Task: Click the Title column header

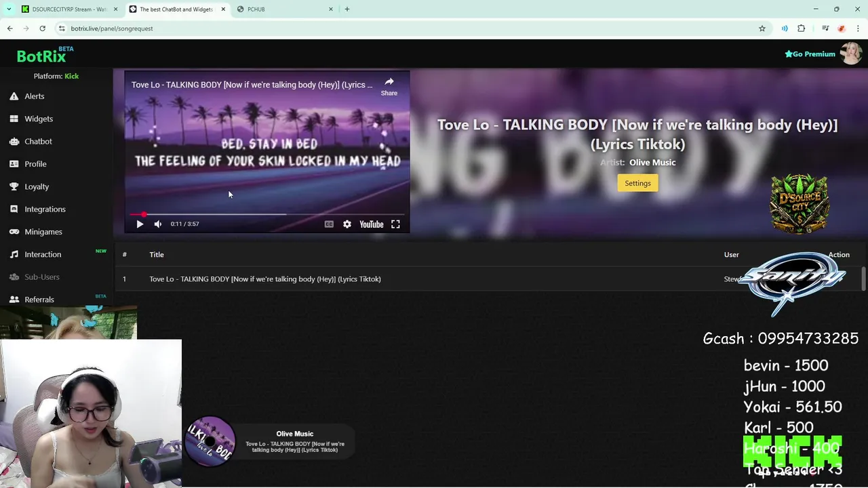Action: (157, 255)
